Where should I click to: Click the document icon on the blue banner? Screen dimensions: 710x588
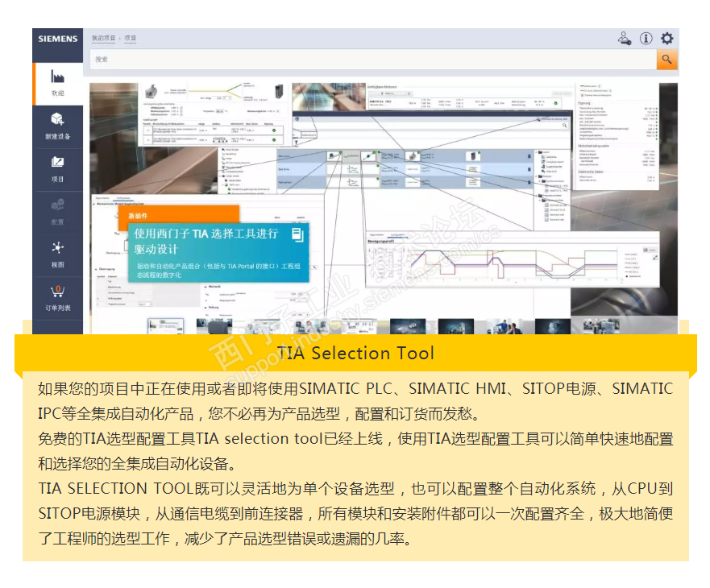[x=297, y=234]
